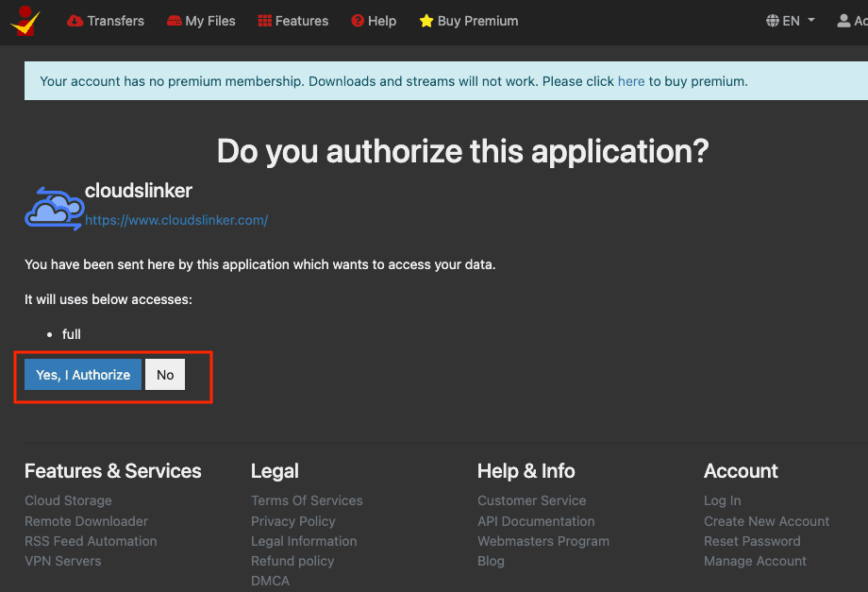
Task: Open API Documentation link
Action: (536, 521)
